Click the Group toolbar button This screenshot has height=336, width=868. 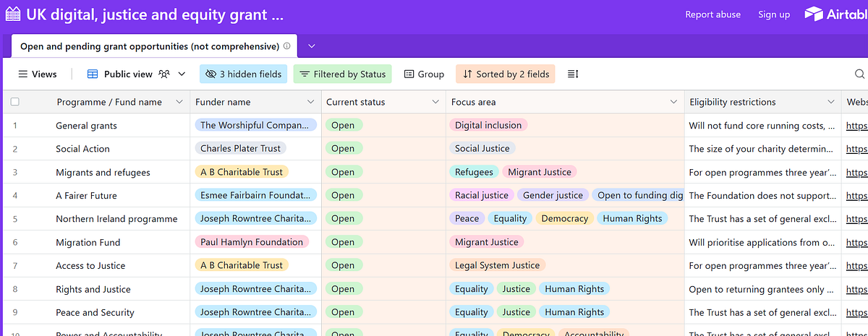[424, 74]
